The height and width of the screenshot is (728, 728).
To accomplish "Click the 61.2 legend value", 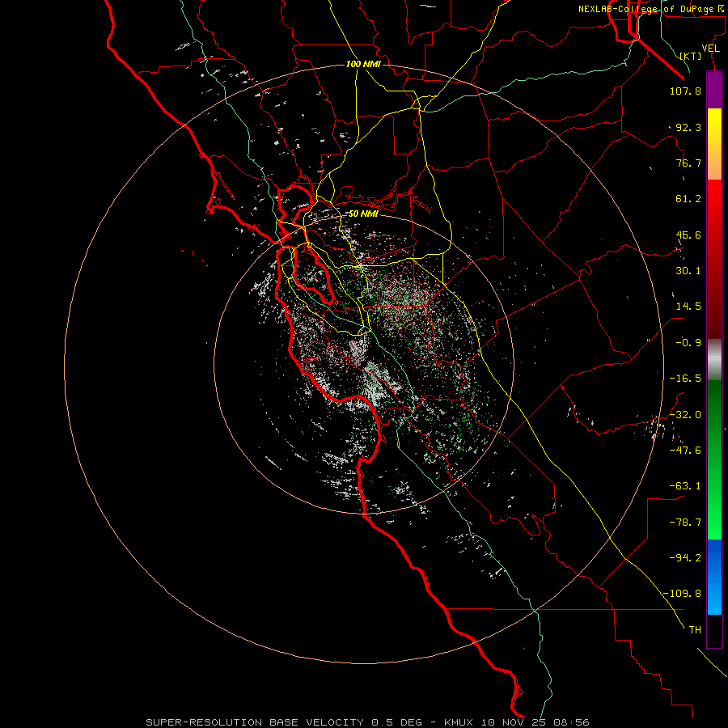I will [x=688, y=199].
